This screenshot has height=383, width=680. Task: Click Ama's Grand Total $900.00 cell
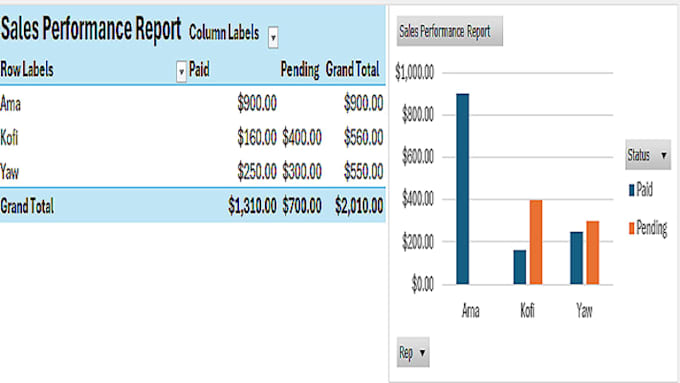click(x=363, y=104)
